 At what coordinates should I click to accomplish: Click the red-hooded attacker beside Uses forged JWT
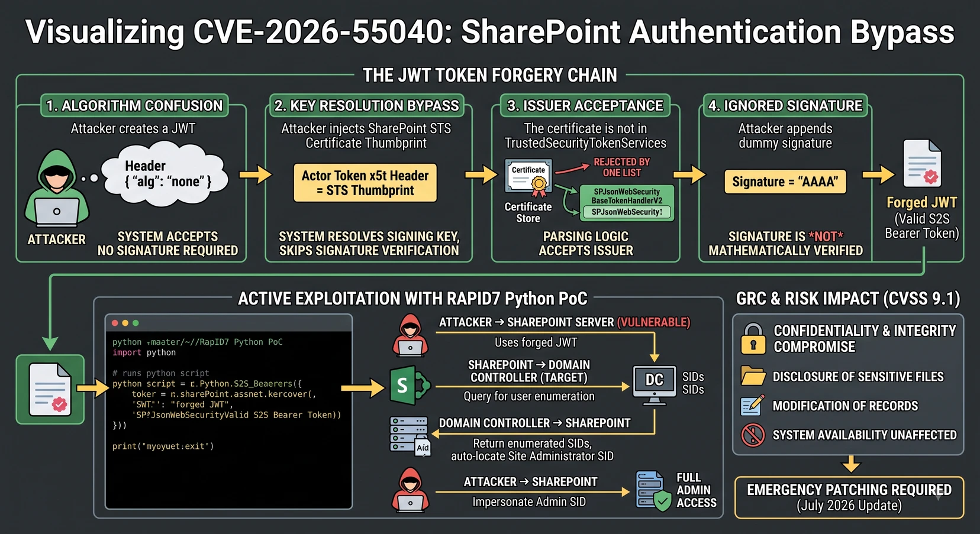click(x=410, y=335)
